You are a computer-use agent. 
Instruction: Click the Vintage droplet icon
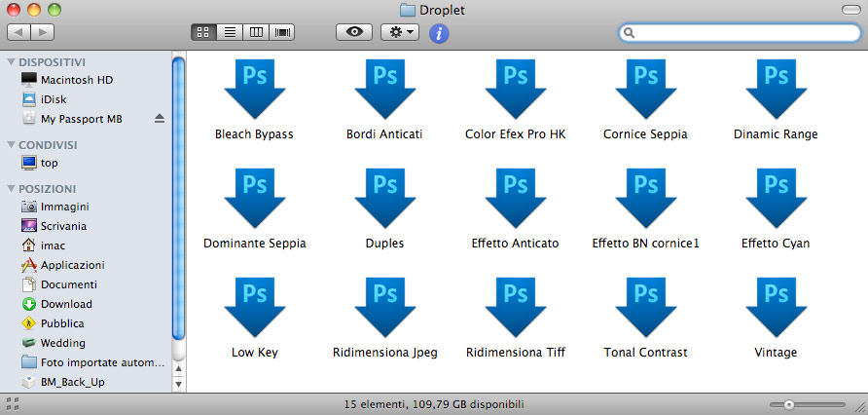pyautogui.click(x=776, y=308)
